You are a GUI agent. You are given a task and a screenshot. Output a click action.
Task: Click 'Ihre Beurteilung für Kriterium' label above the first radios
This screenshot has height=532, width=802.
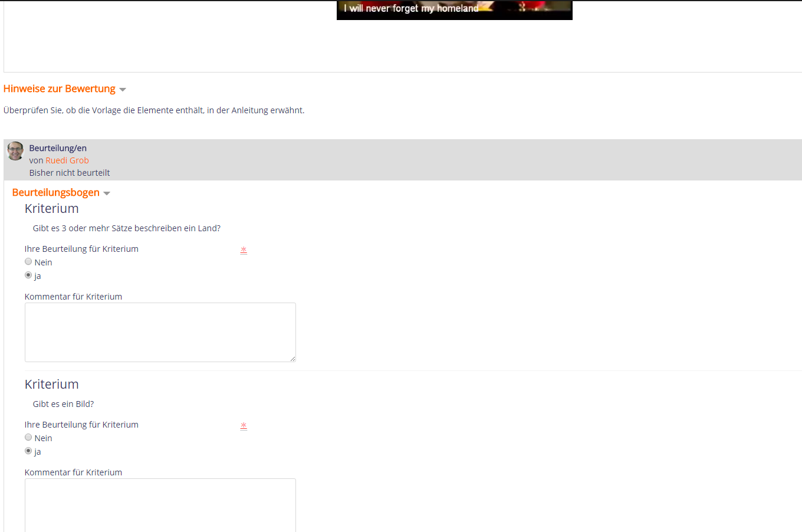click(81, 249)
